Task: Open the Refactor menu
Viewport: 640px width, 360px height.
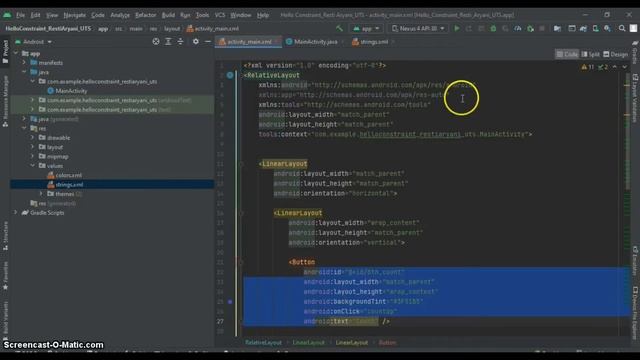Action: (146, 15)
